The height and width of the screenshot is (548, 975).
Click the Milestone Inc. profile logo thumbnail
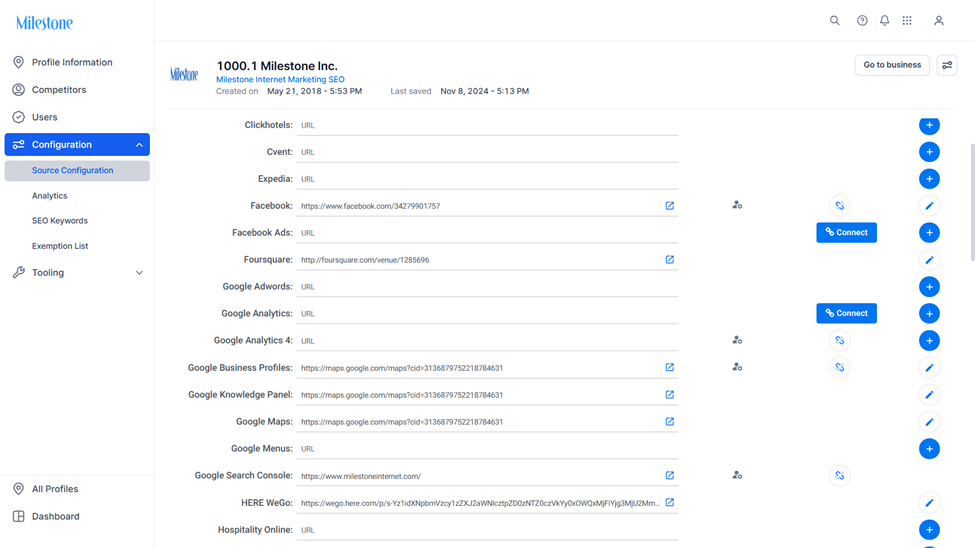(184, 75)
